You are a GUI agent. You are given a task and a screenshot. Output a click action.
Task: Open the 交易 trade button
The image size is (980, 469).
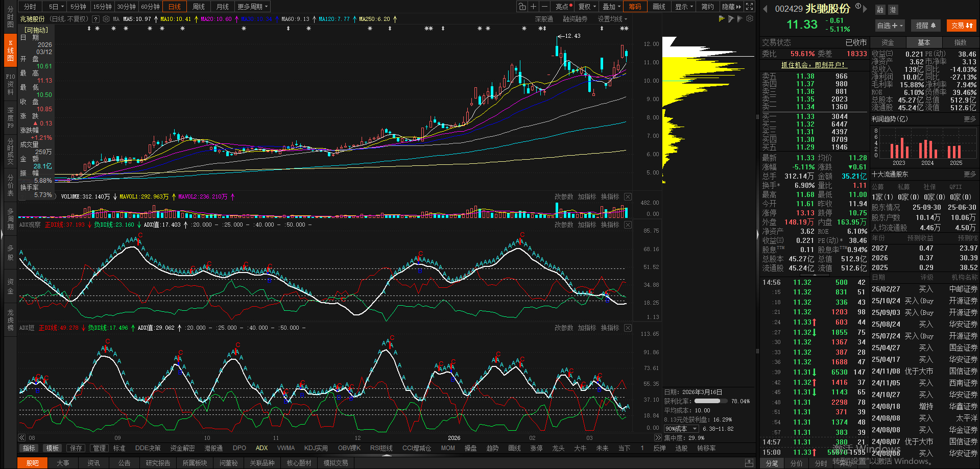tap(962, 26)
